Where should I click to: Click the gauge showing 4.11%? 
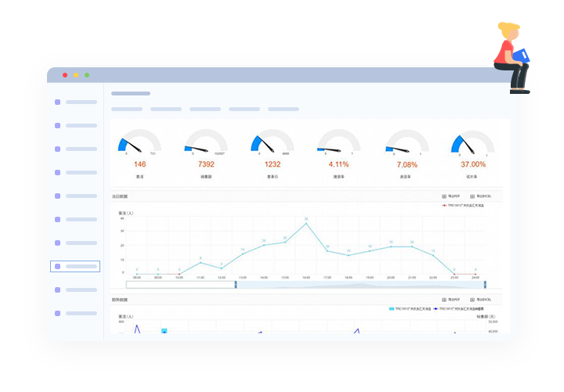339,141
